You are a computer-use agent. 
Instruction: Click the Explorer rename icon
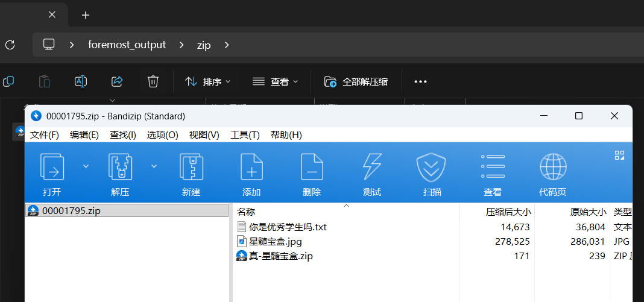[81, 81]
